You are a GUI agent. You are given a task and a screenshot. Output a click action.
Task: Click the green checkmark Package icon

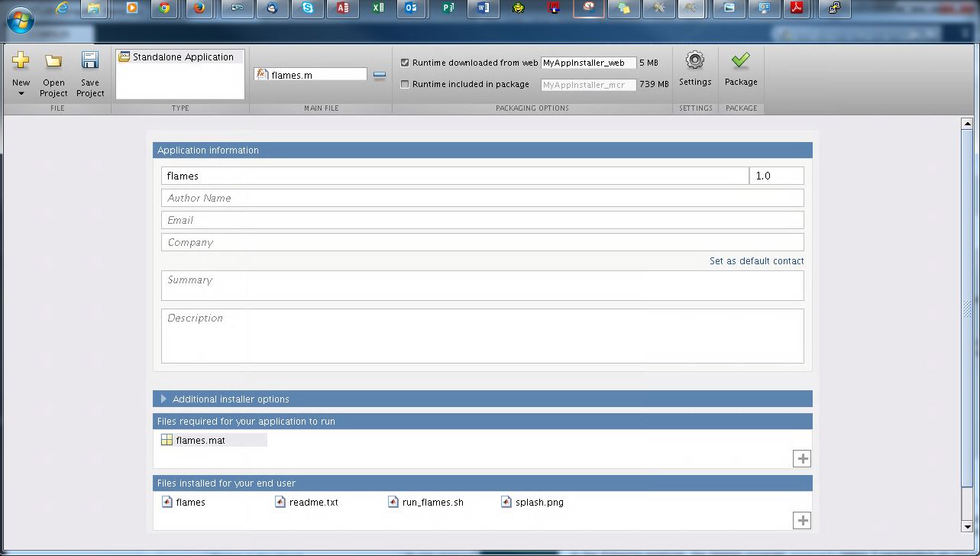(740, 61)
